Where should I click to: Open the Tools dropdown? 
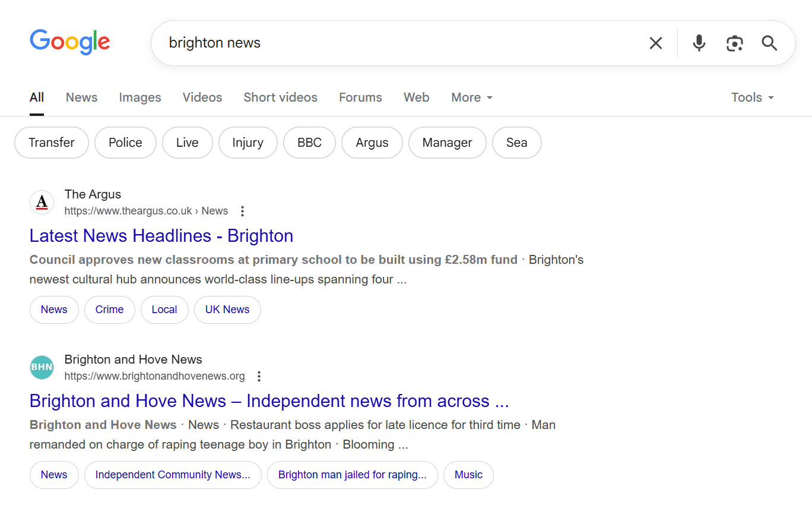(x=753, y=97)
